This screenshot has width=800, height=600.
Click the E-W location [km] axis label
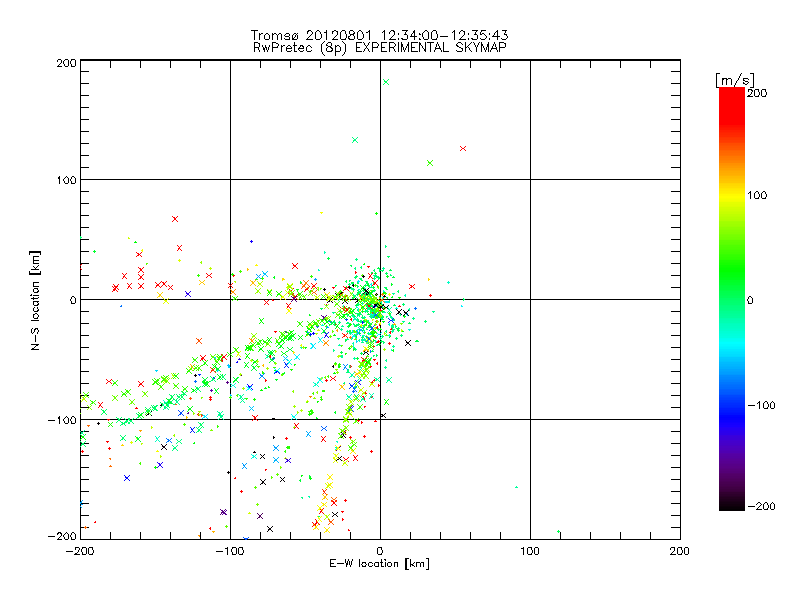coord(379,563)
